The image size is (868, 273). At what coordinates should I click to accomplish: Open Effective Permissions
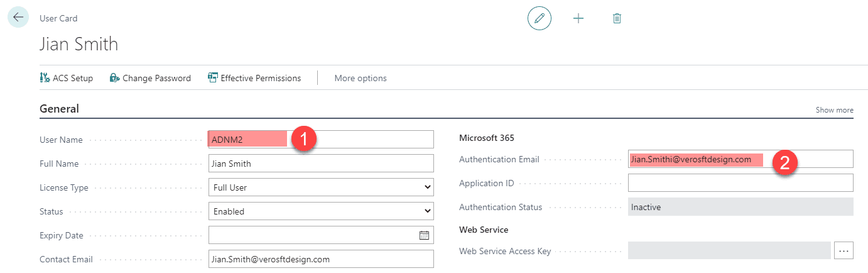click(x=254, y=78)
